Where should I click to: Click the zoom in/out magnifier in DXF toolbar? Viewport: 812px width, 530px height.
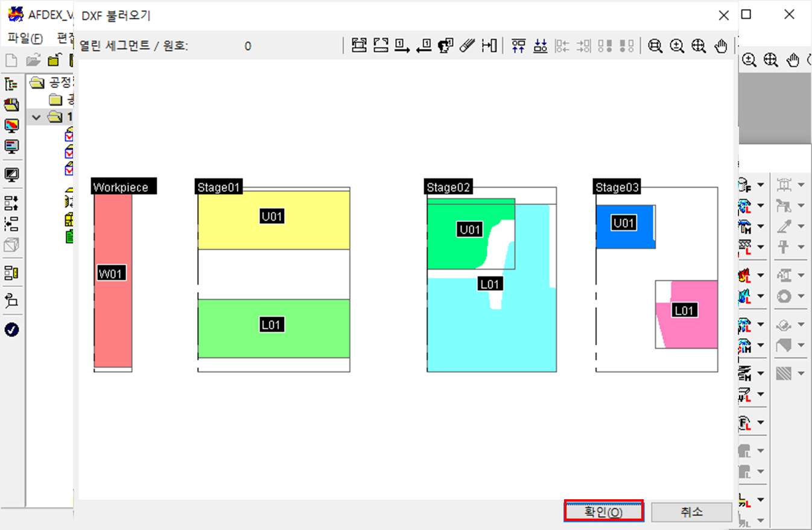point(677,46)
